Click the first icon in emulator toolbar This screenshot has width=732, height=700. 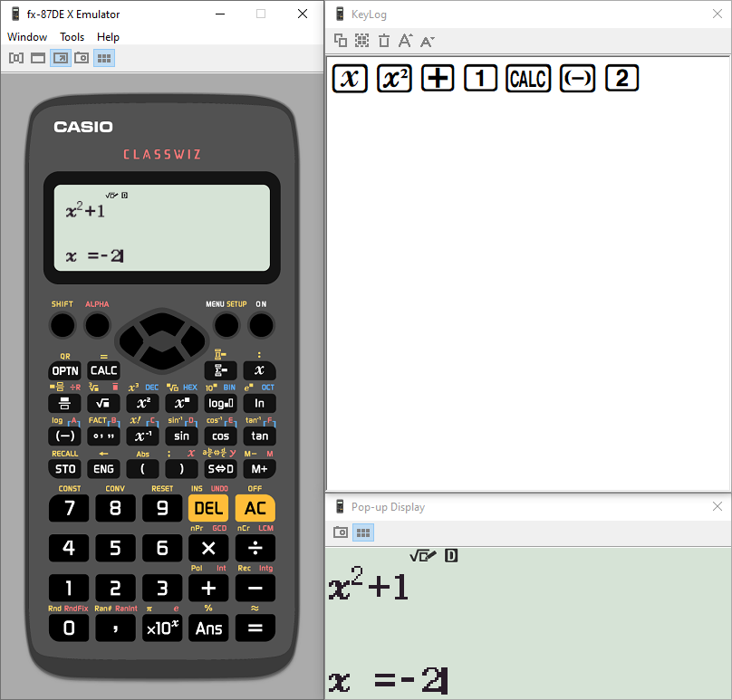[16, 58]
